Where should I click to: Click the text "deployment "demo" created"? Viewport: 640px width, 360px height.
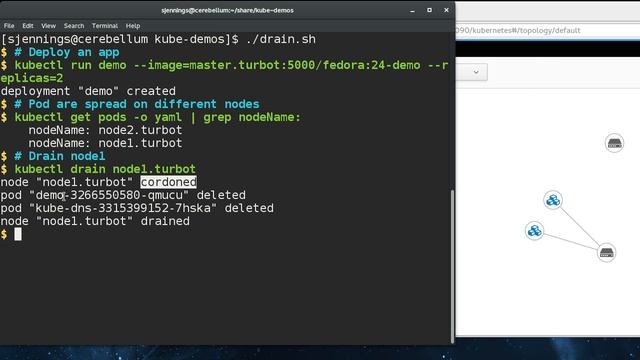coord(88,91)
